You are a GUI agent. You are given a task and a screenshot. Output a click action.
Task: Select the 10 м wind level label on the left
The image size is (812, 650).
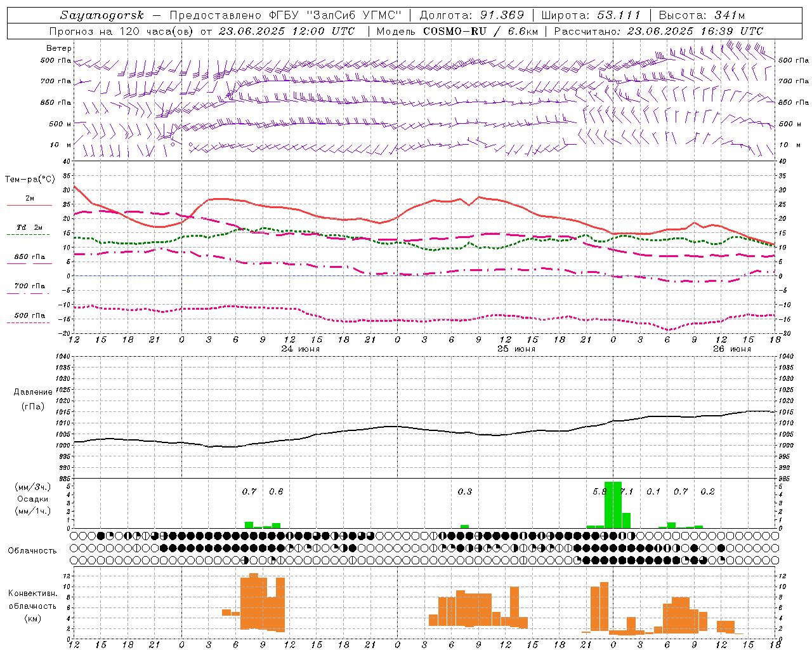pyautogui.click(x=61, y=145)
